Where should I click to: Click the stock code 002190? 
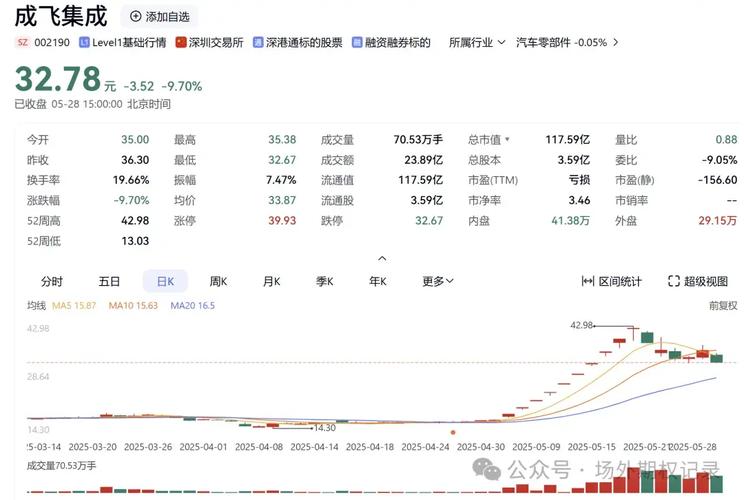(52, 43)
